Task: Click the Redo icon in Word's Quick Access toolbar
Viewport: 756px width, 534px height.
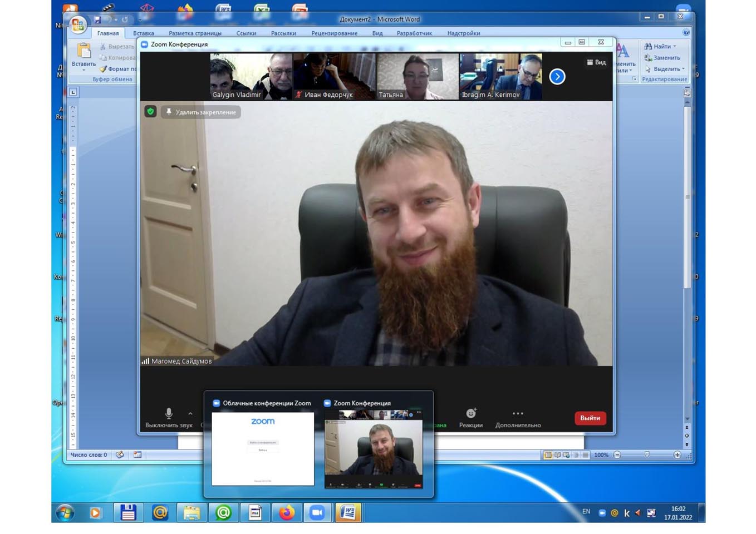Action: click(x=125, y=19)
